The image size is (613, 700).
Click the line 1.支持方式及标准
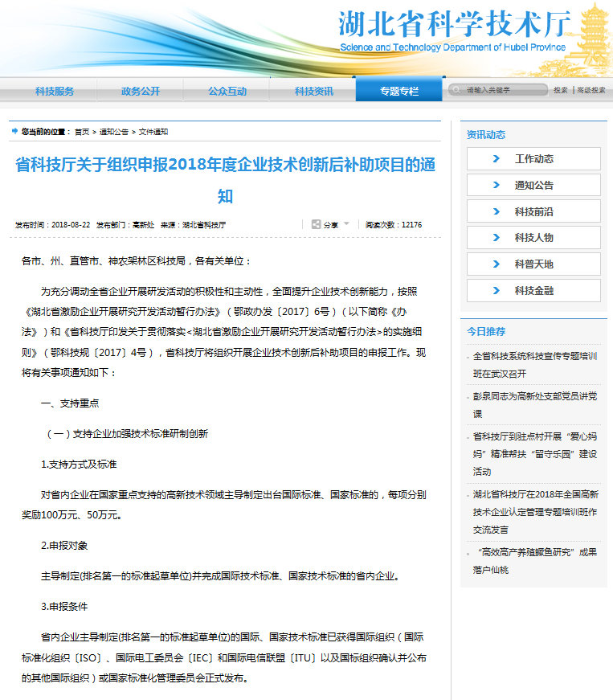coord(79,465)
